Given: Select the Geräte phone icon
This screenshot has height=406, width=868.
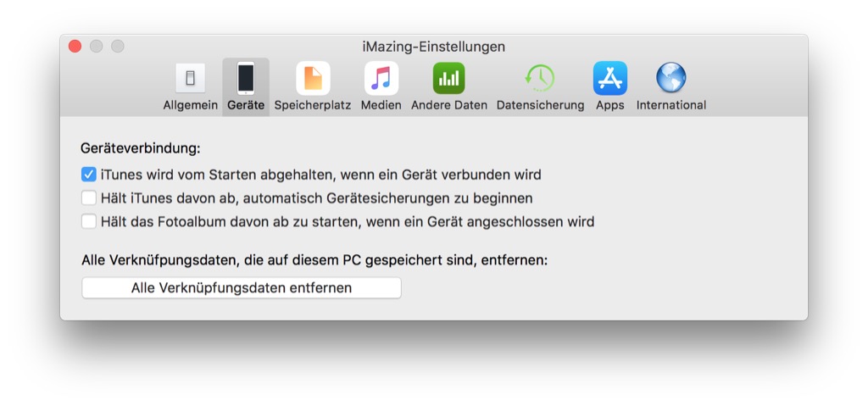Looking at the screenshot, I should pyautogui.click(x=246, y=78).
